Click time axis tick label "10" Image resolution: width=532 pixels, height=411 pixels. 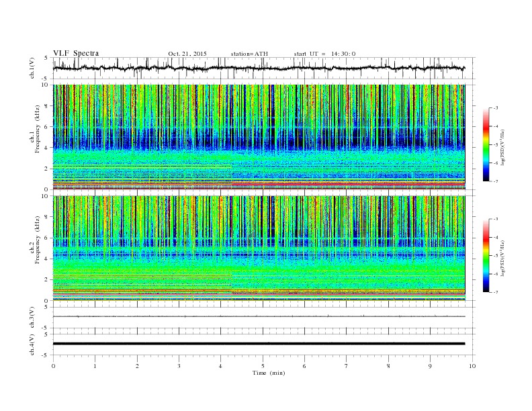[x=472, y=366]
